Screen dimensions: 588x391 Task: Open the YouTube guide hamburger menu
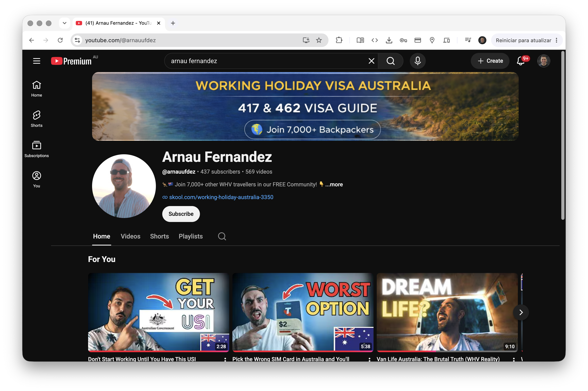point(36,61)
